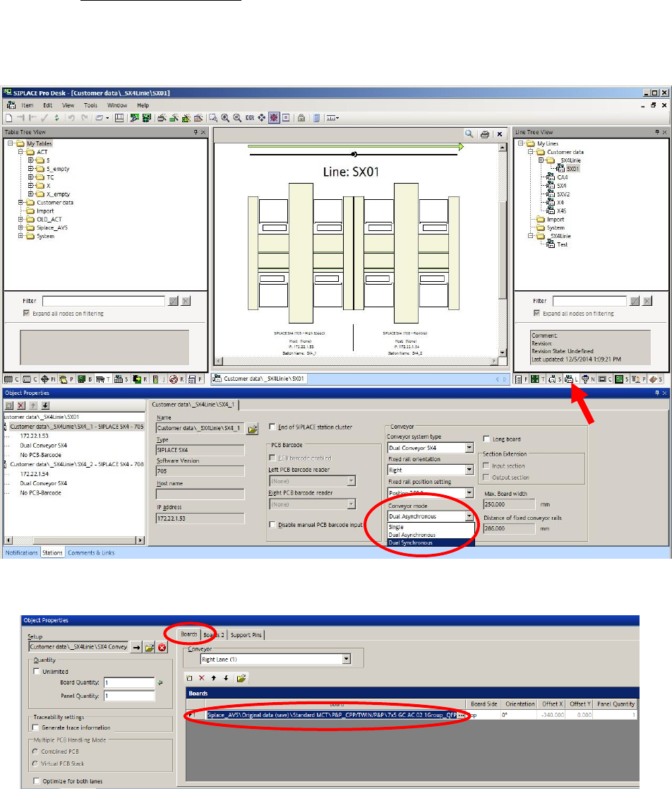Image resolution: width=672 pixels, height=789 pixels.
Task: Click the 100% zoom toolbar icon
Action: click(x=249, y=118)
